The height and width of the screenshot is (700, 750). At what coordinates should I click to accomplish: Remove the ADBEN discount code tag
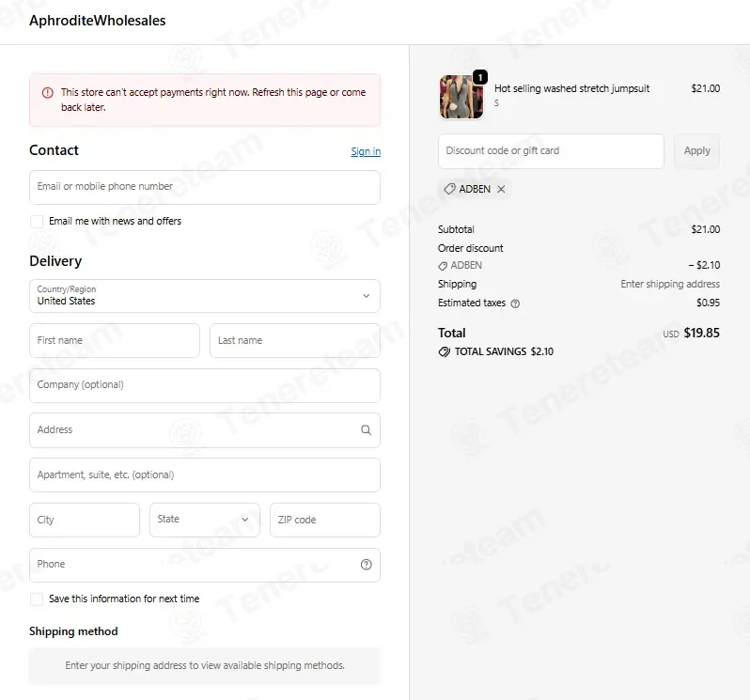[501, 189]
